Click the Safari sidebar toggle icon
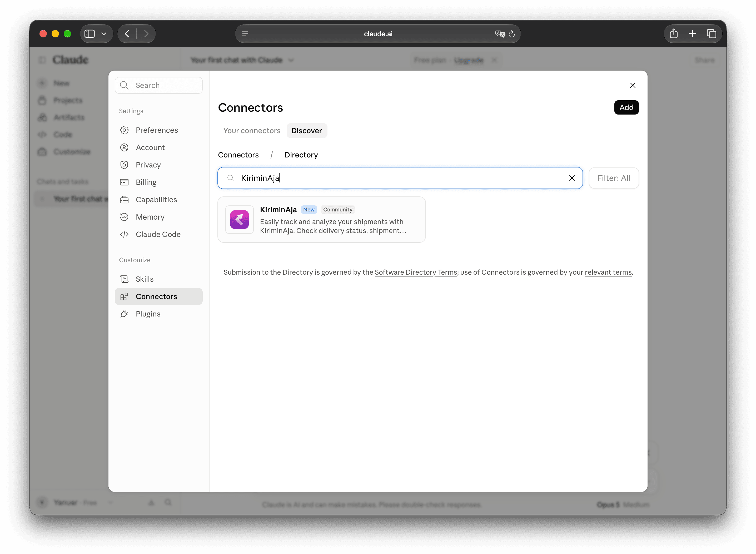The image size is (756, 554). point(89,34)
